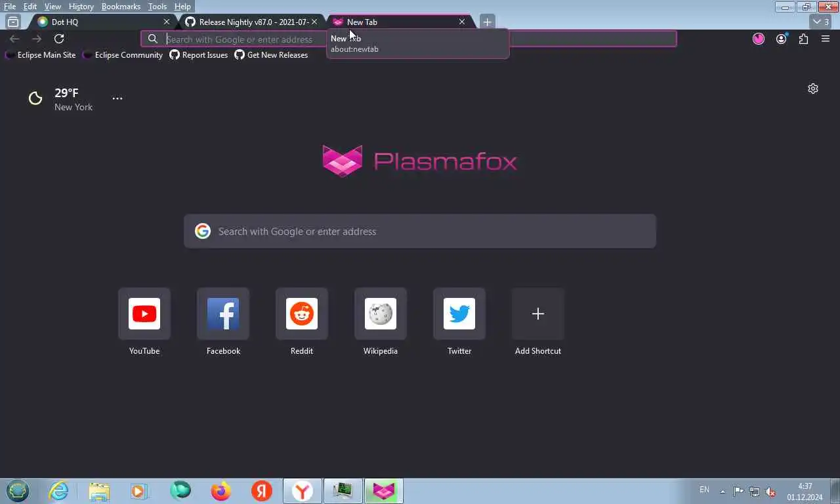Screen dimensions: 840x504
Task: Open the Report Issues bookmark
Action: [x=199, y=55]
